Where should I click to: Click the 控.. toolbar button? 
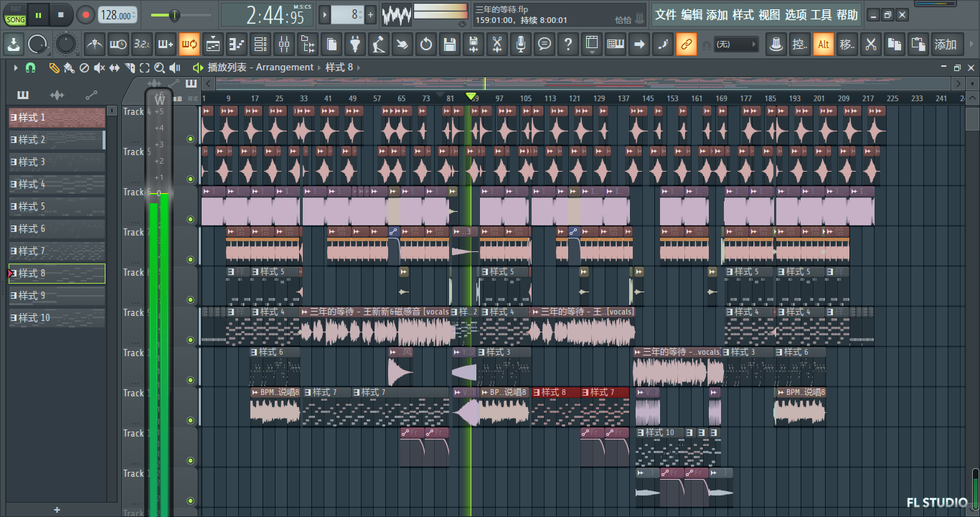[799, 45]
